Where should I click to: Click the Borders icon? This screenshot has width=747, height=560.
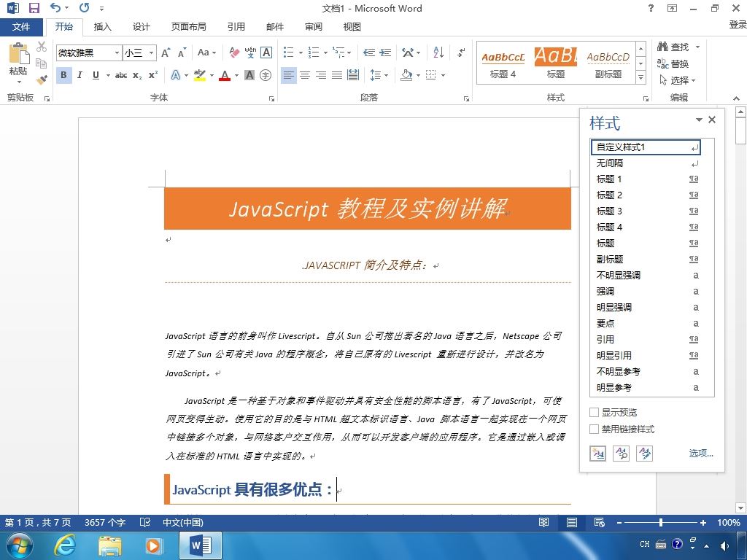pyautogui.click(x=431, y=75)
